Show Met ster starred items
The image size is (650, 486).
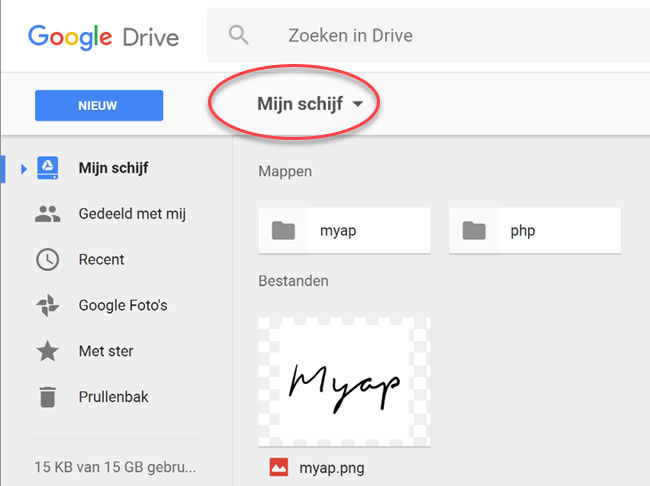pos(106,351)
